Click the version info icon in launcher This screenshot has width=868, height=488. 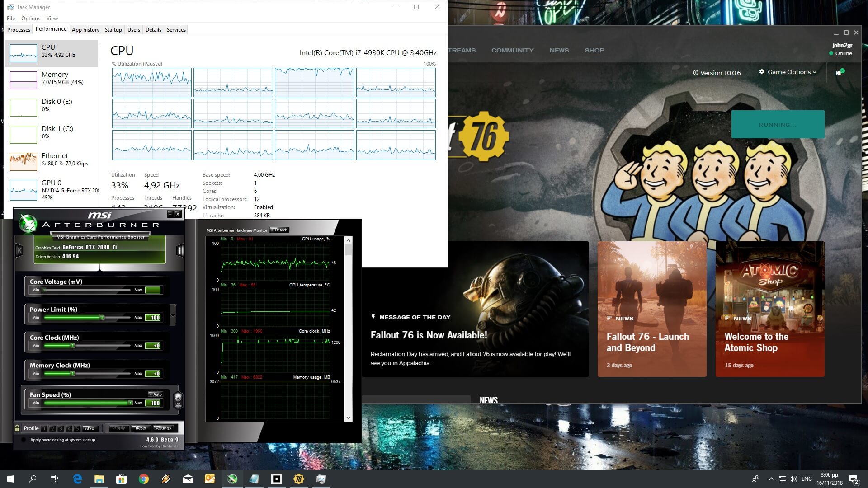[696, 73]
